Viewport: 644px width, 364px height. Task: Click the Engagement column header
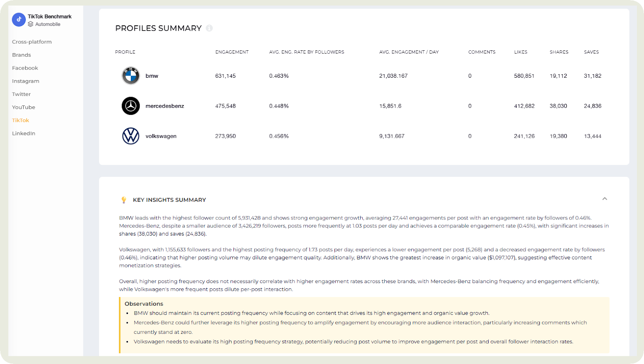[232, 52]
